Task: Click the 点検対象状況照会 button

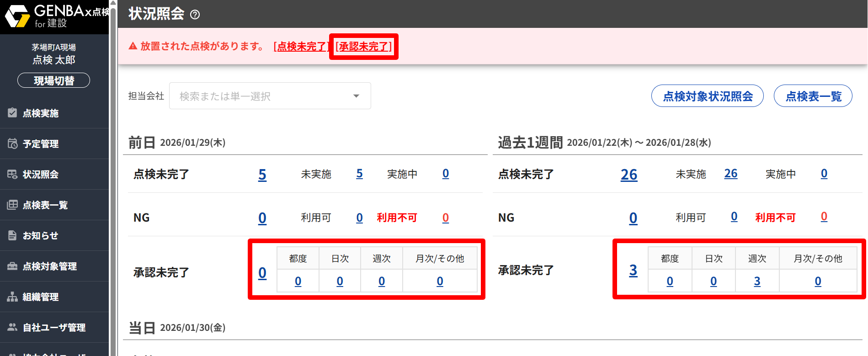Action: [708, 96]
